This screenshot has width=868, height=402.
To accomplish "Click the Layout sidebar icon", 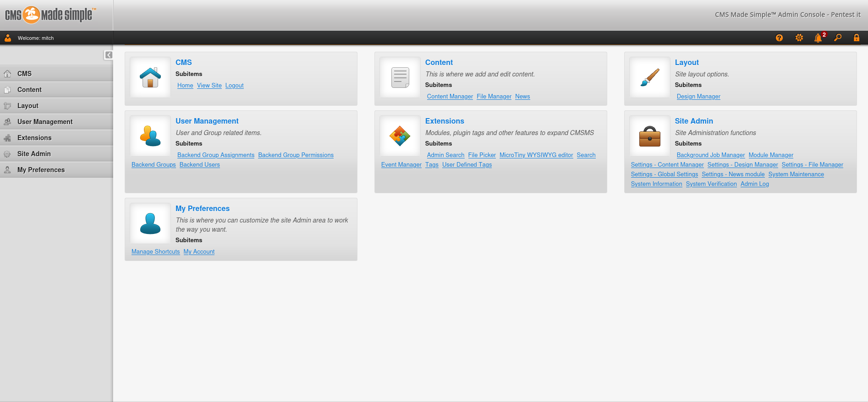I will (x=7, y=106).
